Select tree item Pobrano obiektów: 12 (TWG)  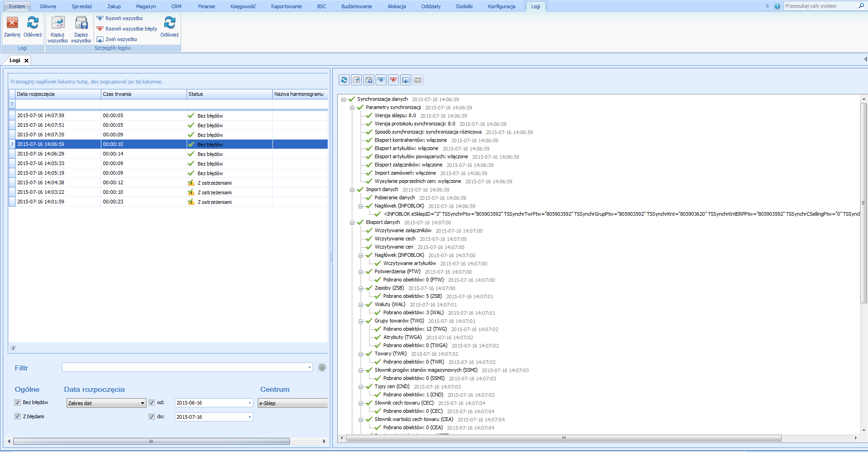(x=415, y=329)
